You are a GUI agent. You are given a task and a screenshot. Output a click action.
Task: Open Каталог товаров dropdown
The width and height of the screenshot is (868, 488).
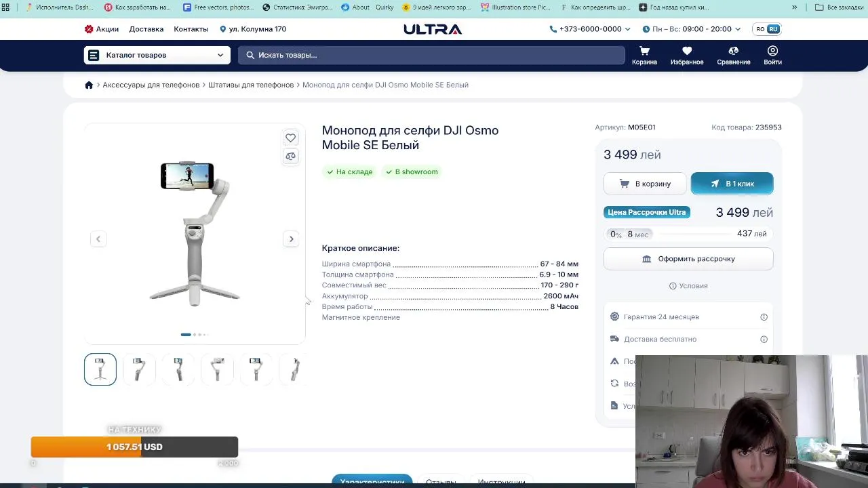pyautogui.click(x=157, y=55)
